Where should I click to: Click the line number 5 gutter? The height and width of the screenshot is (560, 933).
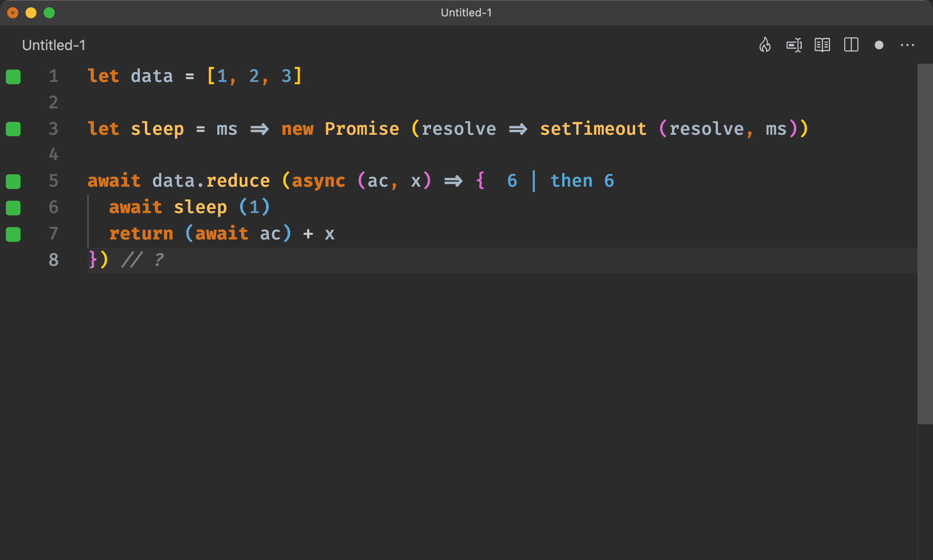(x=53, y=180)
